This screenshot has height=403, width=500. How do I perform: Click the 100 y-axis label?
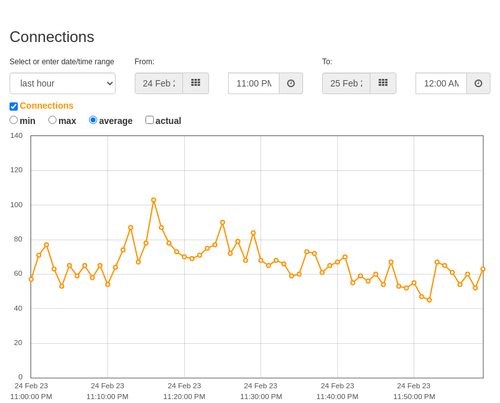tap(16, 205)
